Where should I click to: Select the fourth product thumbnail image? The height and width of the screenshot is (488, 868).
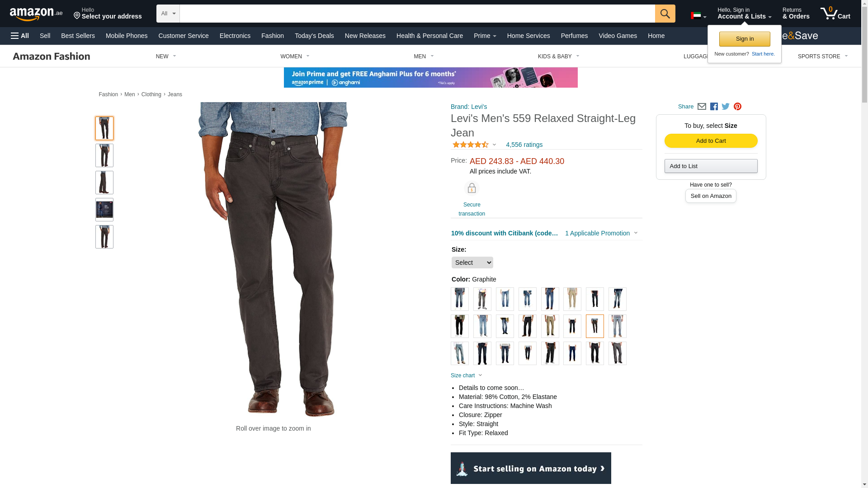pos(104,210)
